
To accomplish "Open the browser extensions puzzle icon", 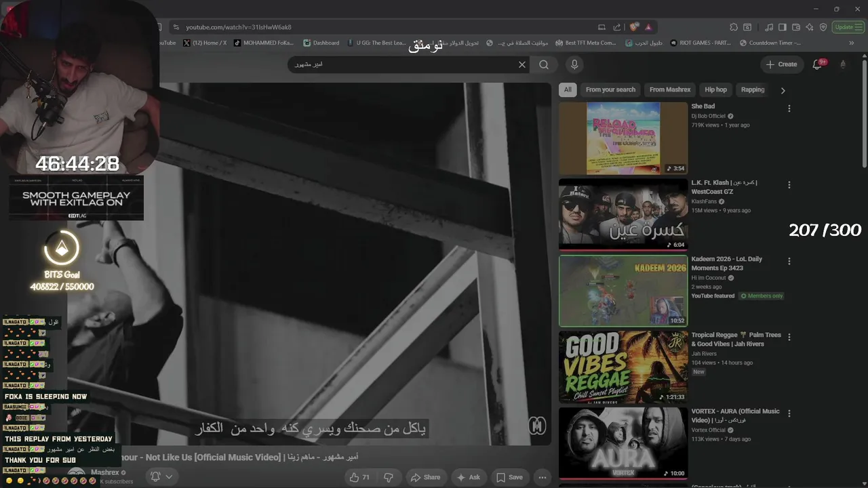I will pyautogui.click(x=734, y=27).
